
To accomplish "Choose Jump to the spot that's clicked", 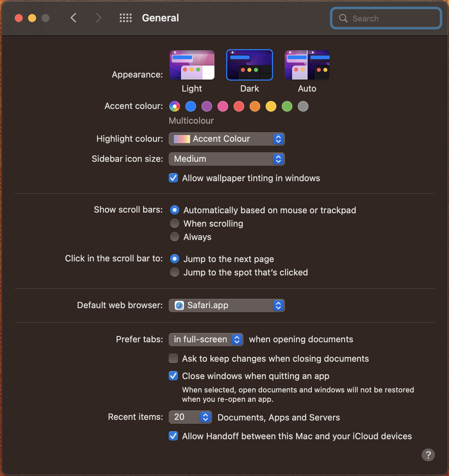I will [x=175, y=272].
